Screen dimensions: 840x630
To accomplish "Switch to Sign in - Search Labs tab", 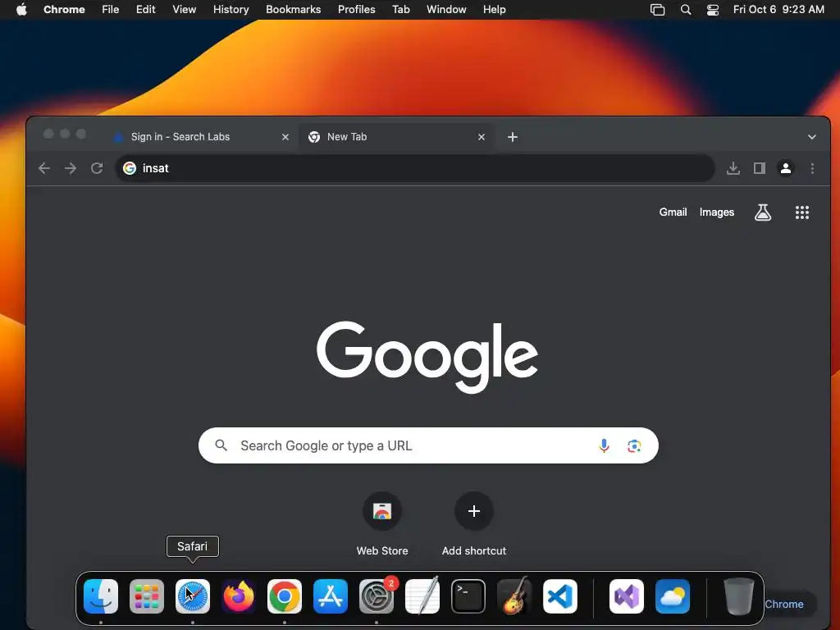I will 201,137.
